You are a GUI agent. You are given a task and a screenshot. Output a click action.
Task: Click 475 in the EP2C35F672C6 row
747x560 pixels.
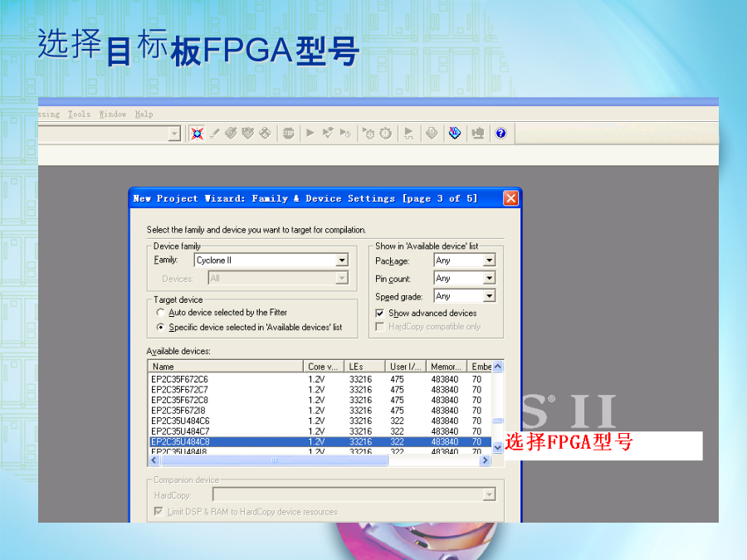(397, 379)
